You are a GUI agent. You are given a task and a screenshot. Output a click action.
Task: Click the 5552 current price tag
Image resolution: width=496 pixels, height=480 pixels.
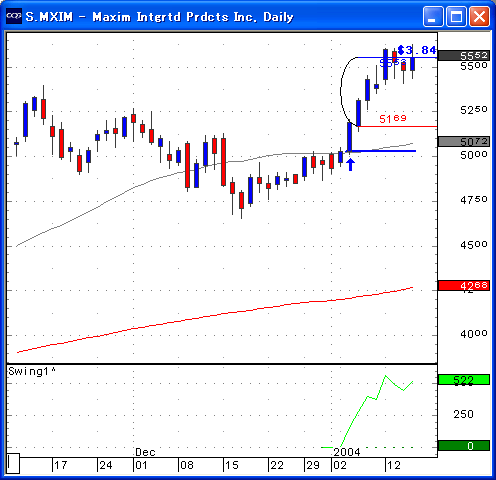[464, 55]
